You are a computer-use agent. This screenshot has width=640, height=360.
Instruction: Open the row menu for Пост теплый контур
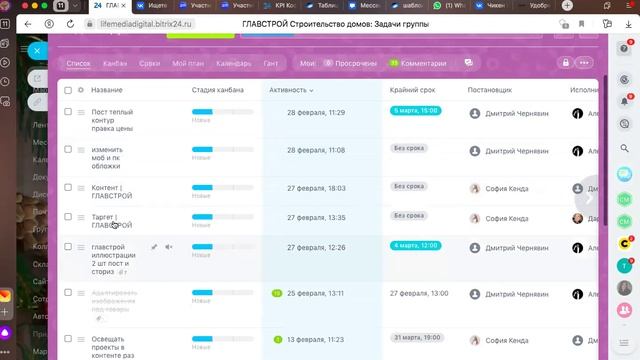pos(81,112)
